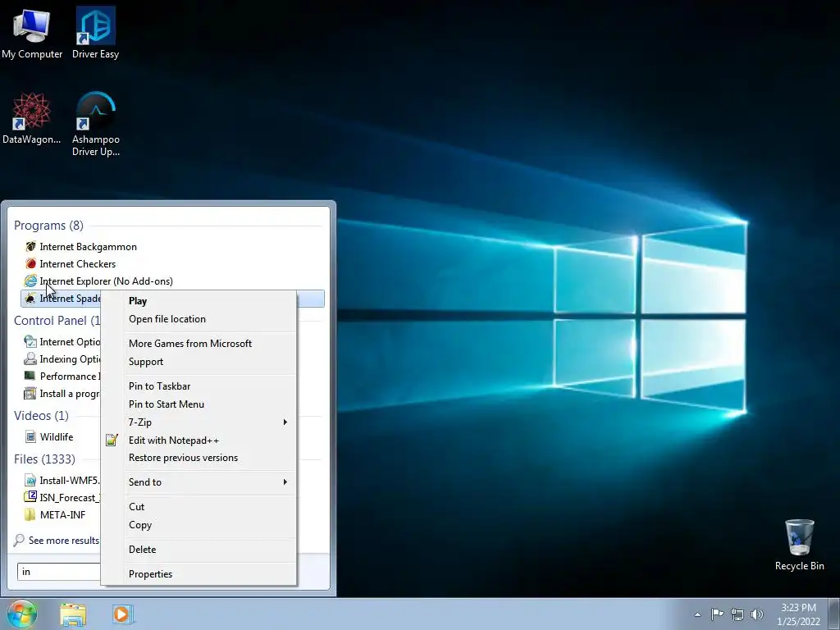This screenshot has height=630, width=840.
Task: Expand the 7-Zip submenu arrow
Action: tap(285, 422)
